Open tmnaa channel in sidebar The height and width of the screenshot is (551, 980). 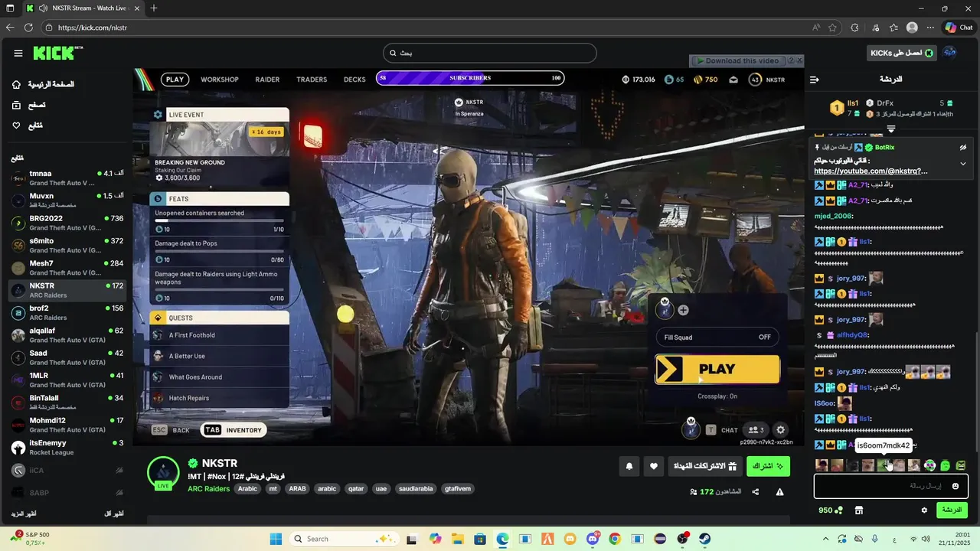click(x=67, y=178)
